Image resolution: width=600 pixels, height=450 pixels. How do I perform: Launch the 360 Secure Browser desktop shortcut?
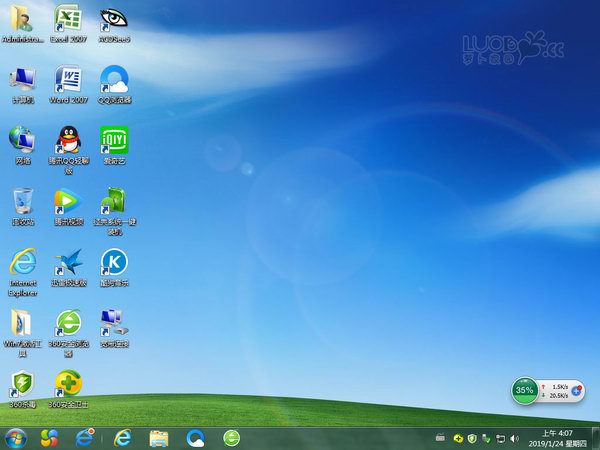pyautogui.click(x=68, y=333)
